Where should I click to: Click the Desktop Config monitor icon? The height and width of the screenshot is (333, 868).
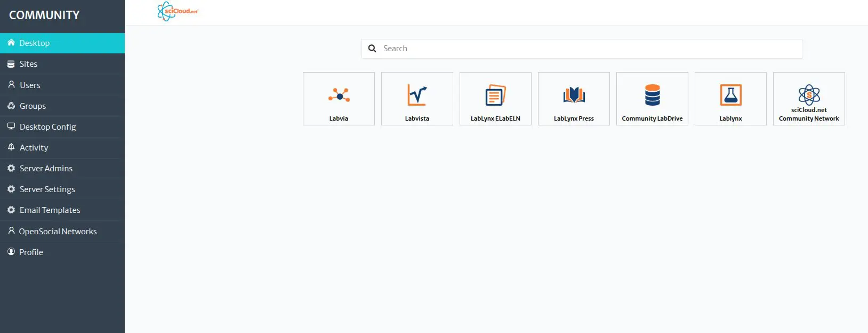[x=11, y=126]
